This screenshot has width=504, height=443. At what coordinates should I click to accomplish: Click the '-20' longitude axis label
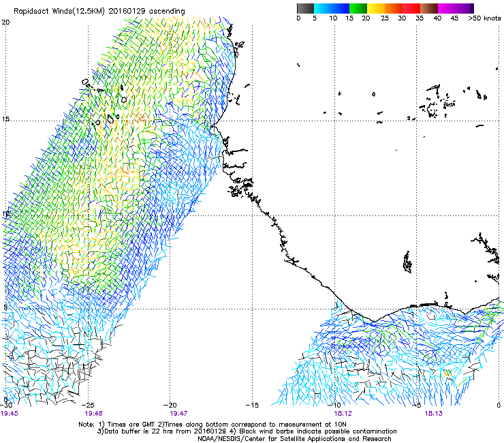pyautogui.click(x=170, y=405)
